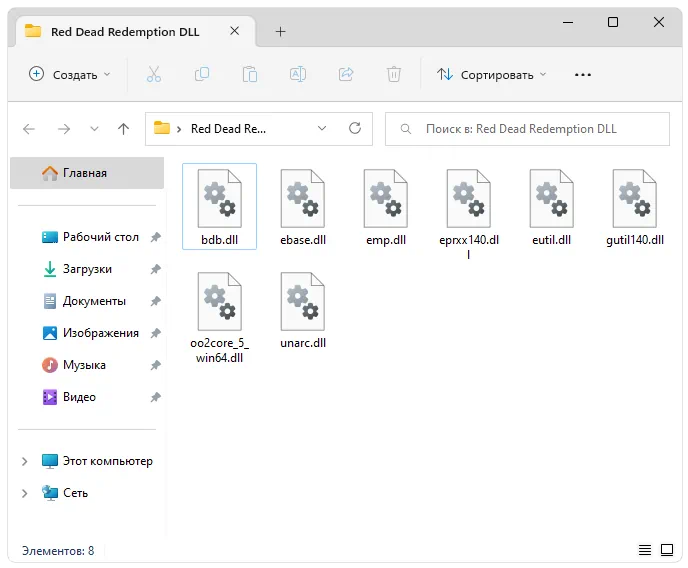
Task: Open Документы folder in sidebar
Action: pyautogui.click(x=85, y=301)
